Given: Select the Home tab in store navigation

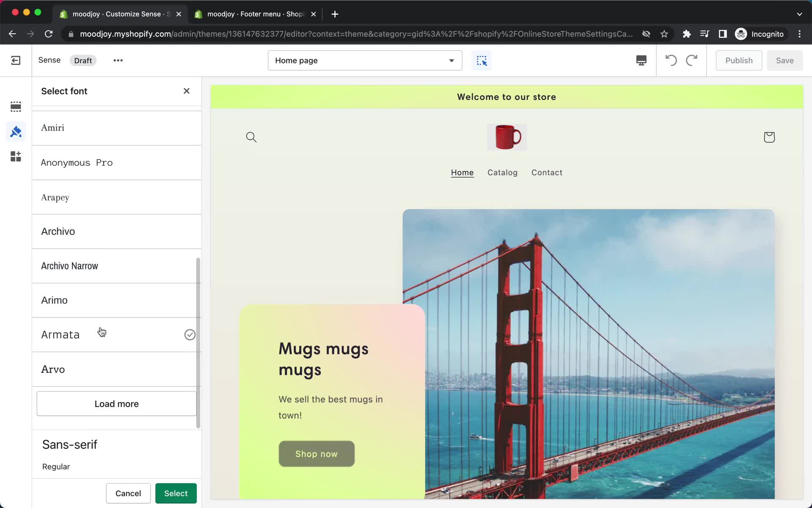Looking at the screenshot, I should pyautogui.click(x=462, y=172).
